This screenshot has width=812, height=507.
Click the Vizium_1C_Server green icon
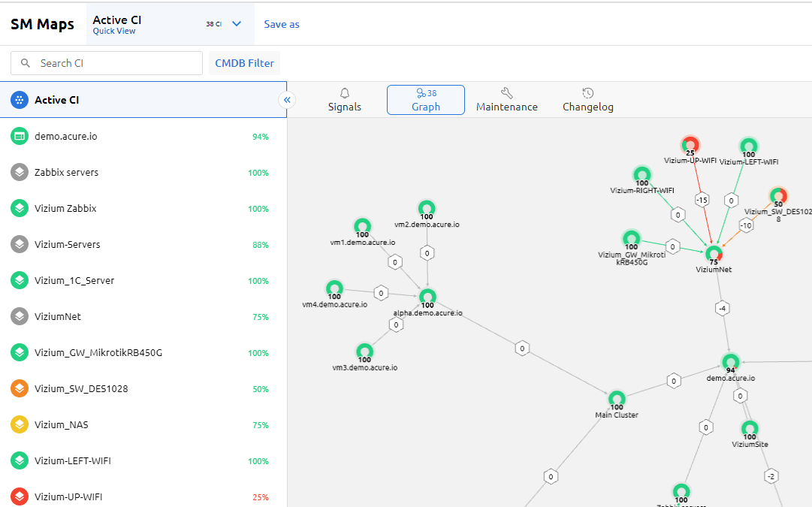click(20, 280)
